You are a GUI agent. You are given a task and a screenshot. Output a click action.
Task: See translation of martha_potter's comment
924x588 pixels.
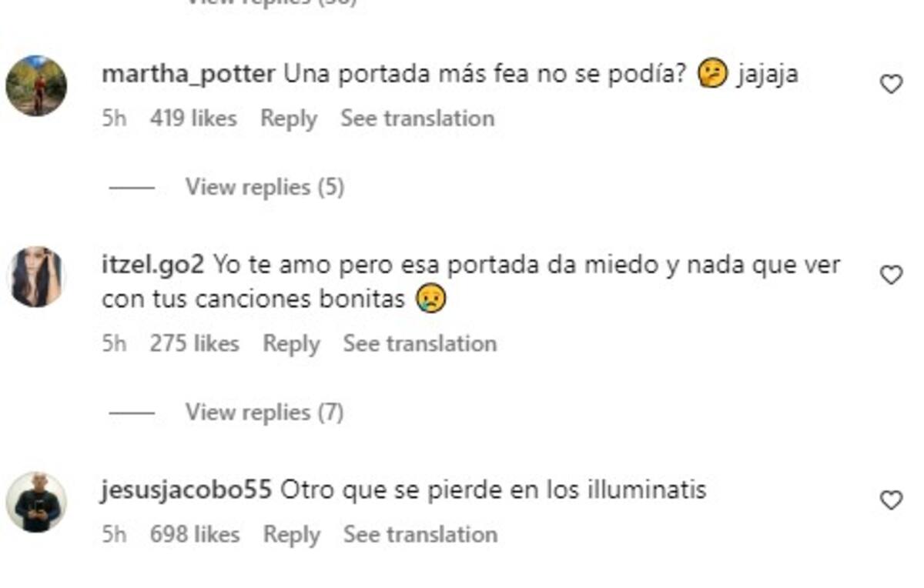tap(417, 119)
